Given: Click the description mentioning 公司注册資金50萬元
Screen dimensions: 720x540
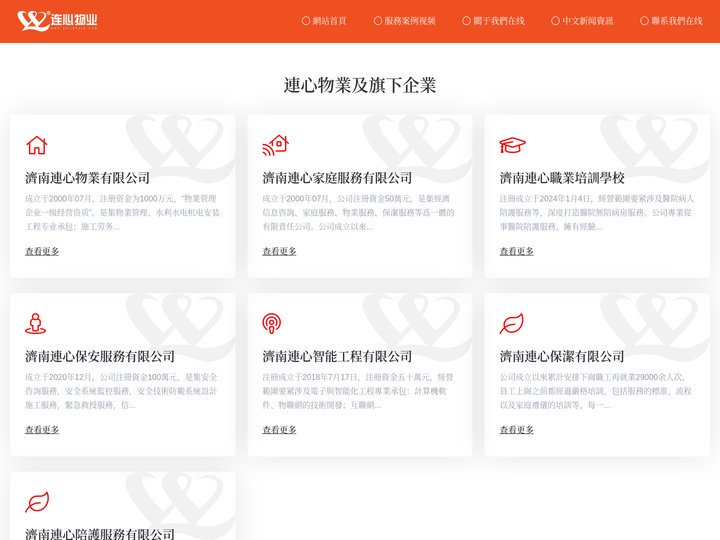Looking at the screenshot, I should point(358,213).
